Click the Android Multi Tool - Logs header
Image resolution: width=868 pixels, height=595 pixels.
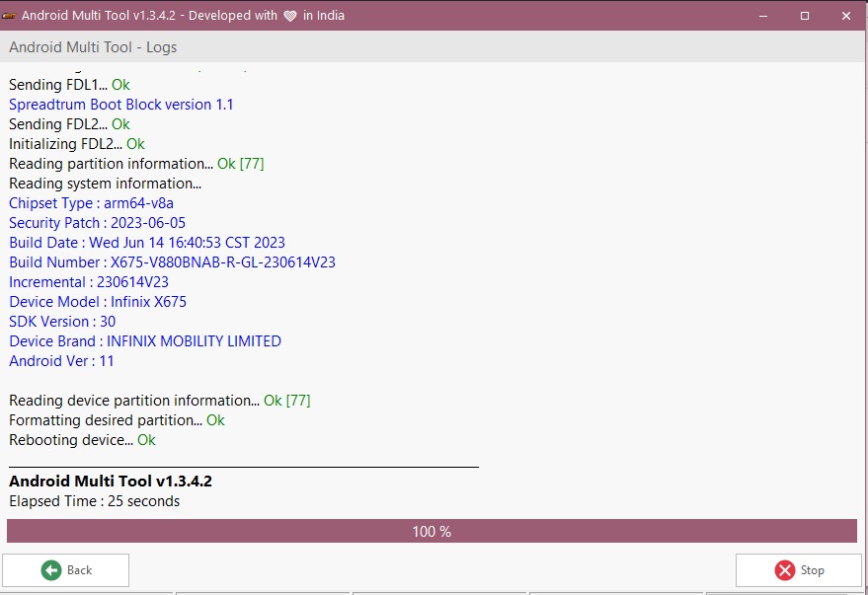click(93, 47)
